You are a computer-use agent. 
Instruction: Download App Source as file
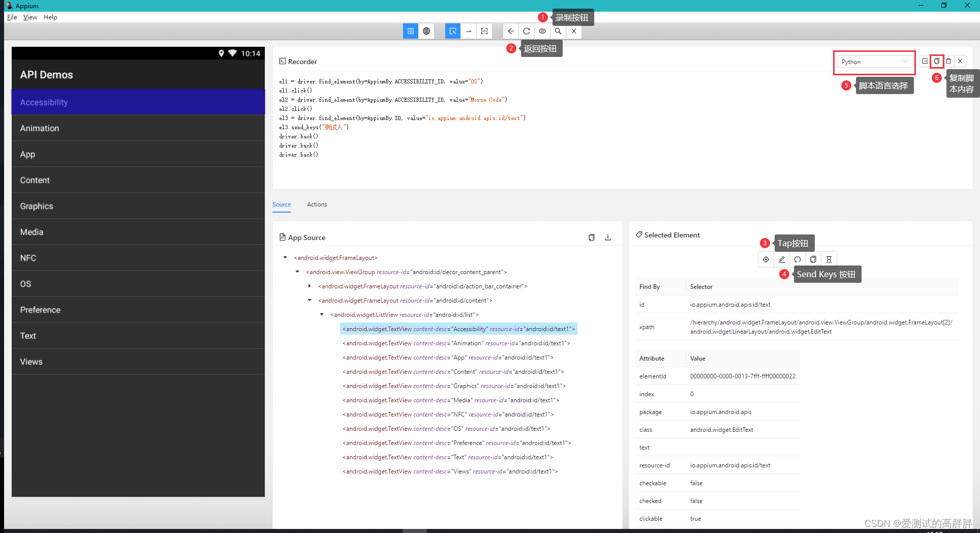pos(608,238)
